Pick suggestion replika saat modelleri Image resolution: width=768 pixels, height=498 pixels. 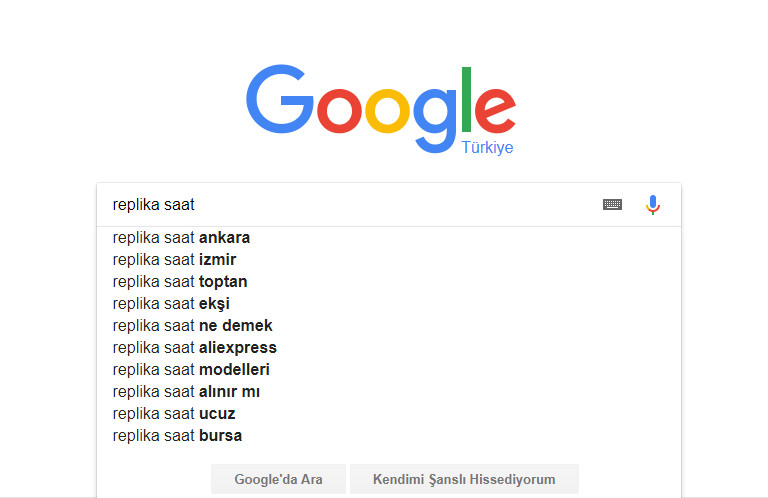pos(389,370)
